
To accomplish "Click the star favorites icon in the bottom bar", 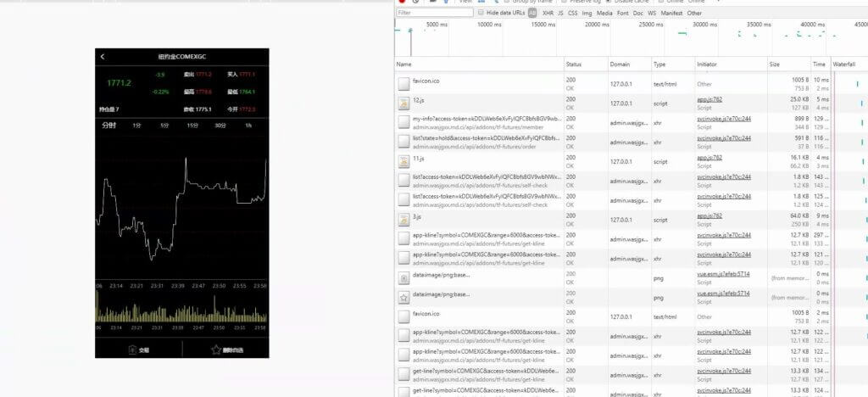I will click(216, 349).
